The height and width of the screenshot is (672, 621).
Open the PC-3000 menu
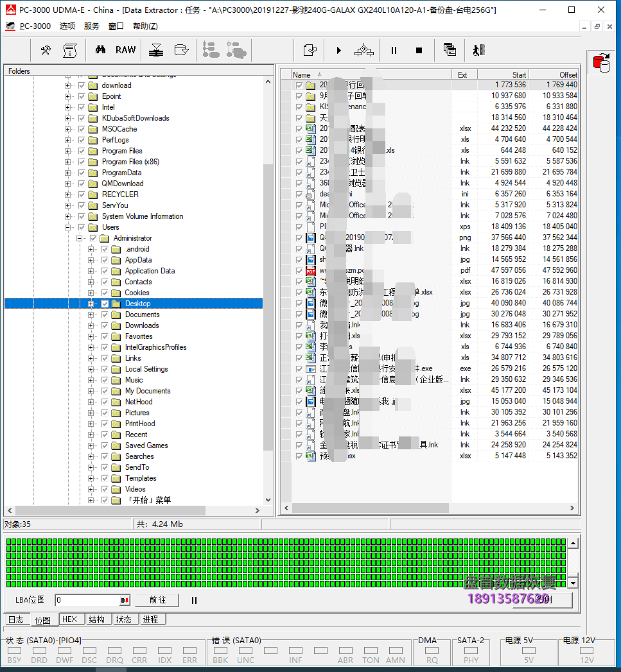coord(35,26)
